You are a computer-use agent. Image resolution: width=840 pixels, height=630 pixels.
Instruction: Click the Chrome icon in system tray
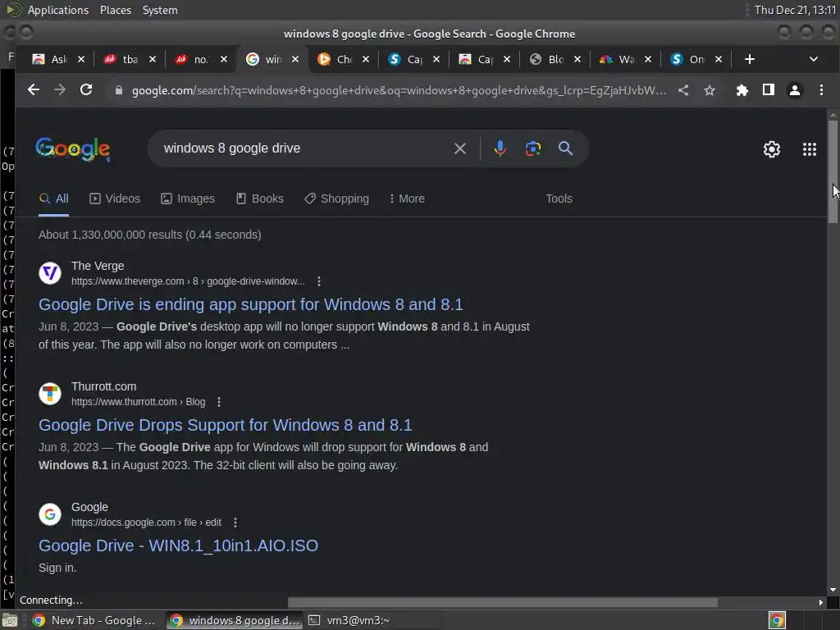click(777, 620)
